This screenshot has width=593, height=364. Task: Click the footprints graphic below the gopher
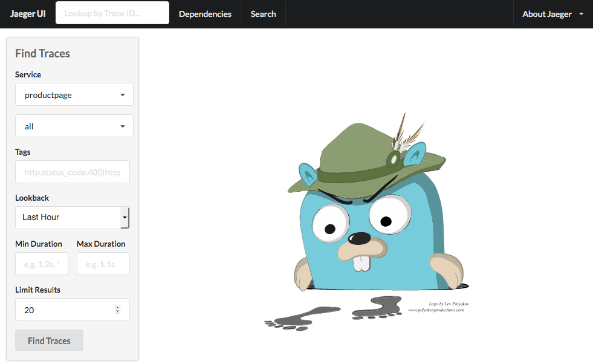[333, 313]
